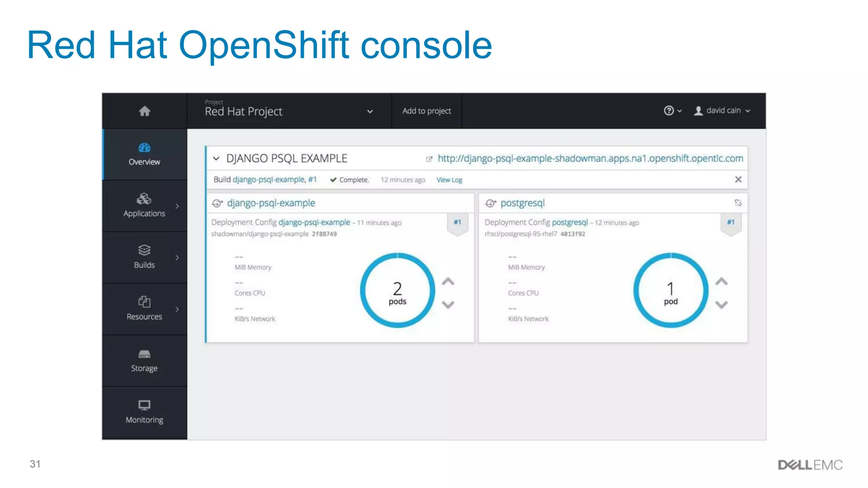Expand Builds submenu chevron
868x488 pixels.
(x=177, y=258)
